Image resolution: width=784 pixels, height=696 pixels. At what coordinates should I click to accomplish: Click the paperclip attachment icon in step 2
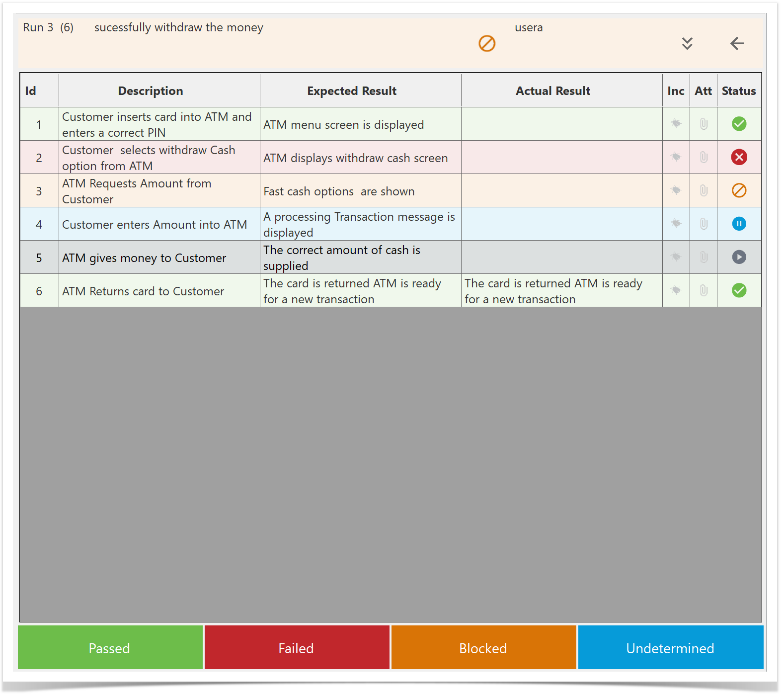703,157
